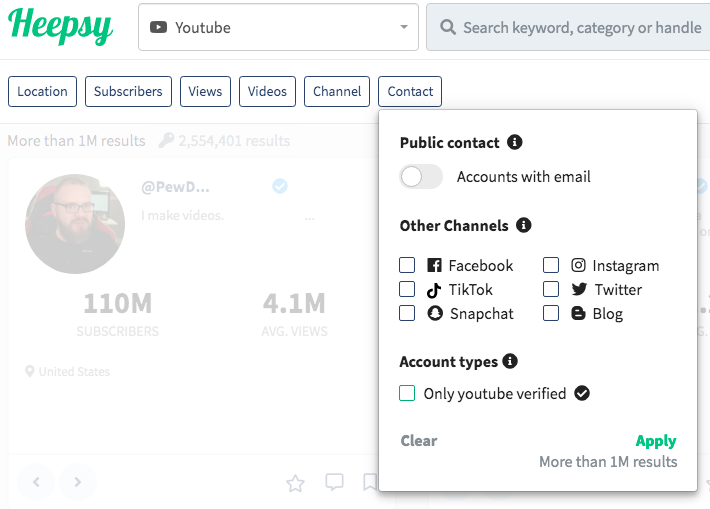
Task: Check the Blog checkbox
Action: 551,313
